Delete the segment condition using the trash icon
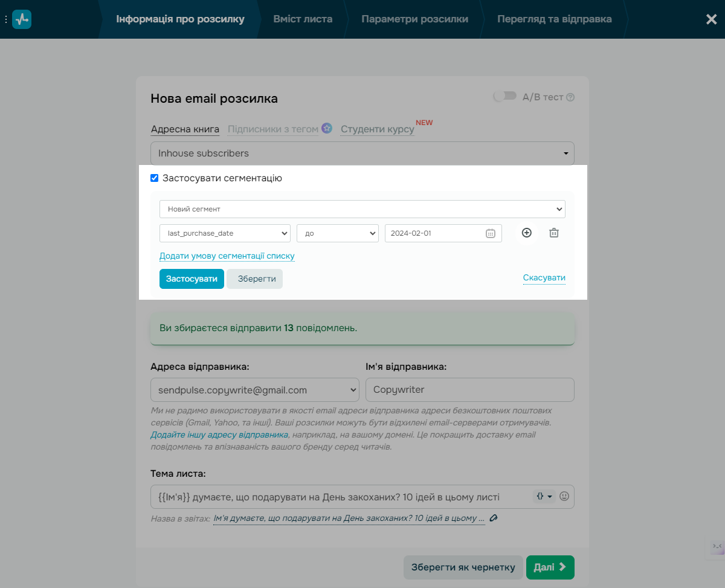Screen dimensions: 725x588 tap(553, 233)
